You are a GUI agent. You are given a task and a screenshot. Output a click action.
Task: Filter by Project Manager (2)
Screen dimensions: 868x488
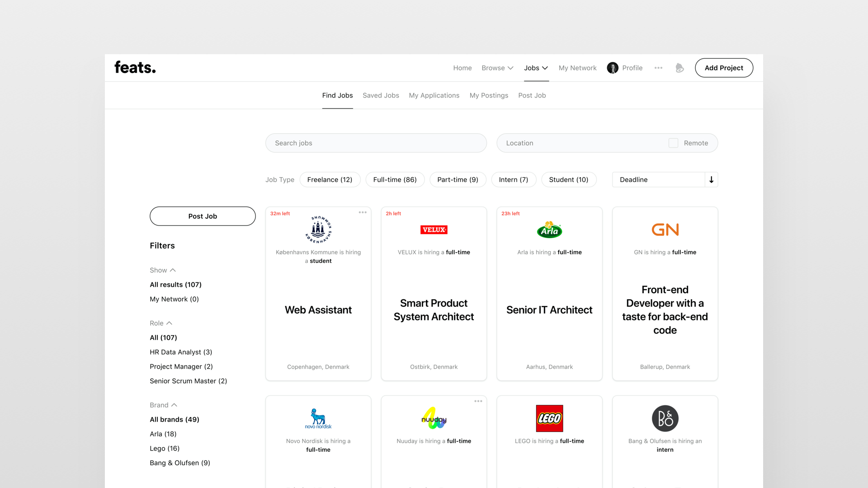click(181, 366)
